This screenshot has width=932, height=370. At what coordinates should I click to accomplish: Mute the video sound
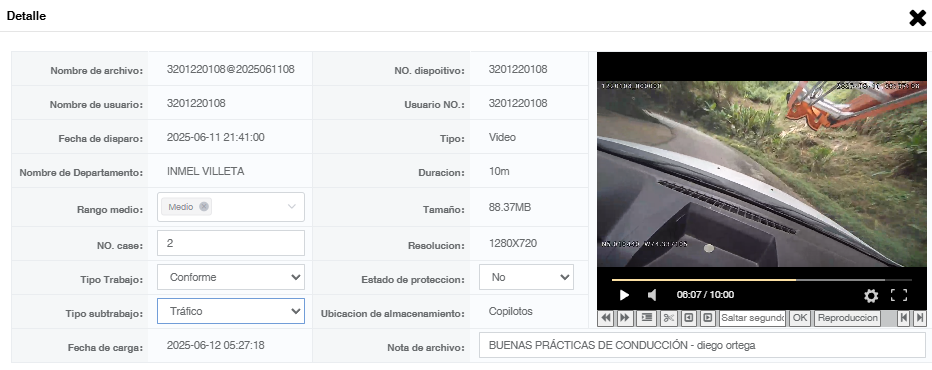652,295
